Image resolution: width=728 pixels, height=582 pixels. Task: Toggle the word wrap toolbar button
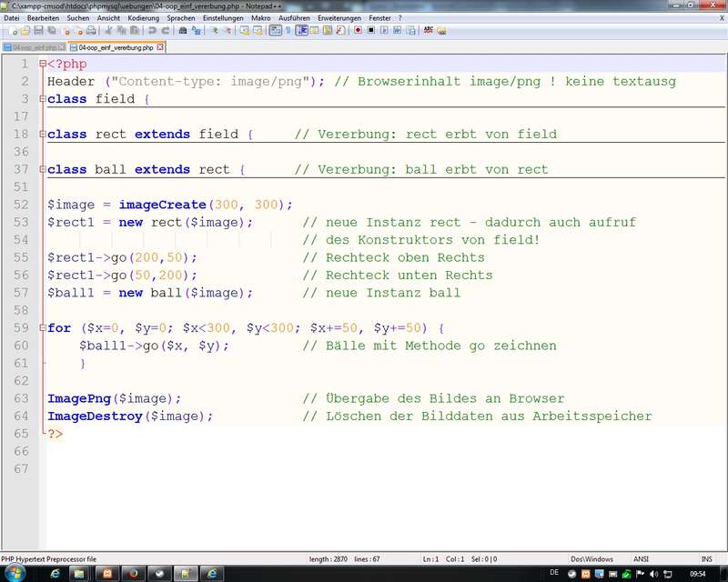(275, 30)
